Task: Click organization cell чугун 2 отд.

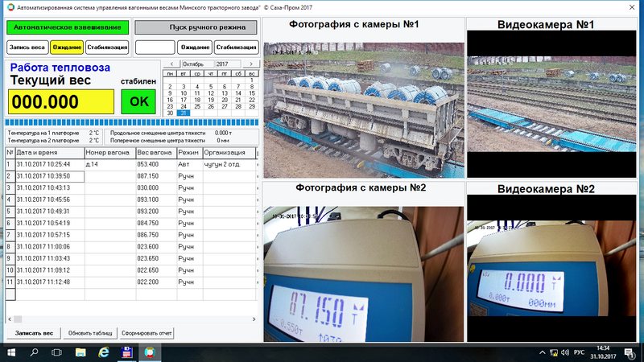Action: point(229,164)
